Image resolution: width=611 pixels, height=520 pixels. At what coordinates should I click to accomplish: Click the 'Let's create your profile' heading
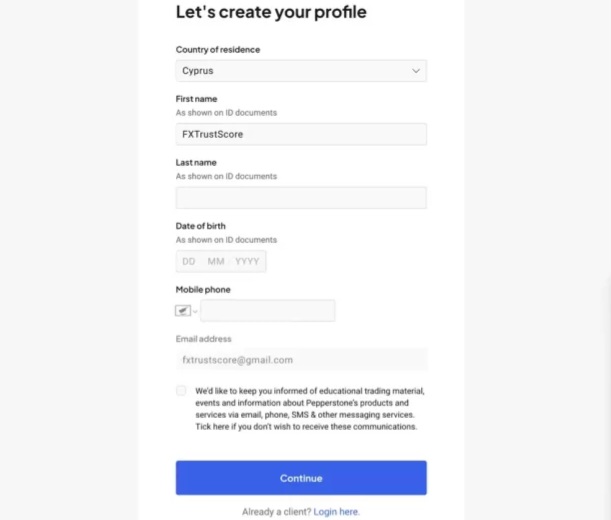[x=271, y=13]
